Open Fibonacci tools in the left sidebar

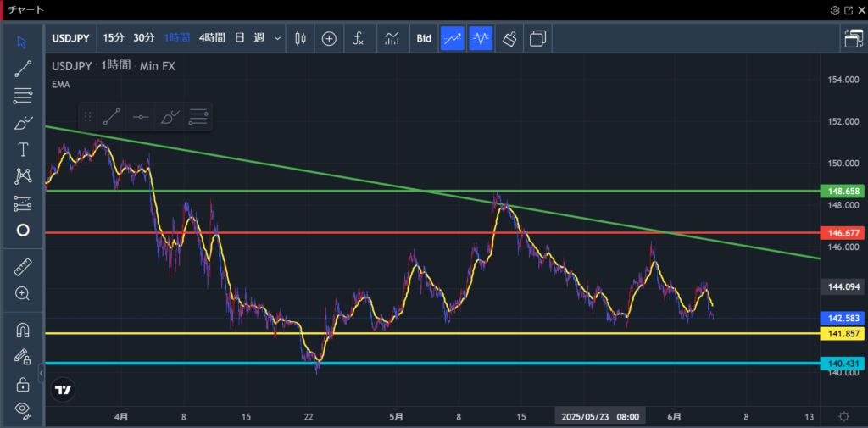tap(22, 97)
